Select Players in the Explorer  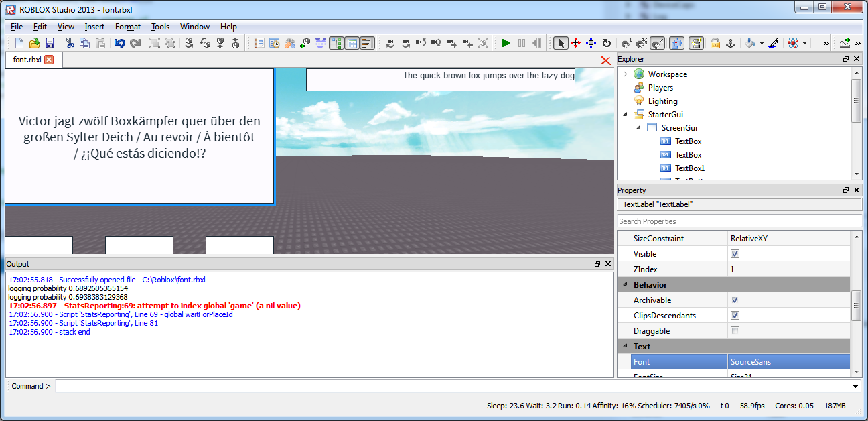pos(660,87)
